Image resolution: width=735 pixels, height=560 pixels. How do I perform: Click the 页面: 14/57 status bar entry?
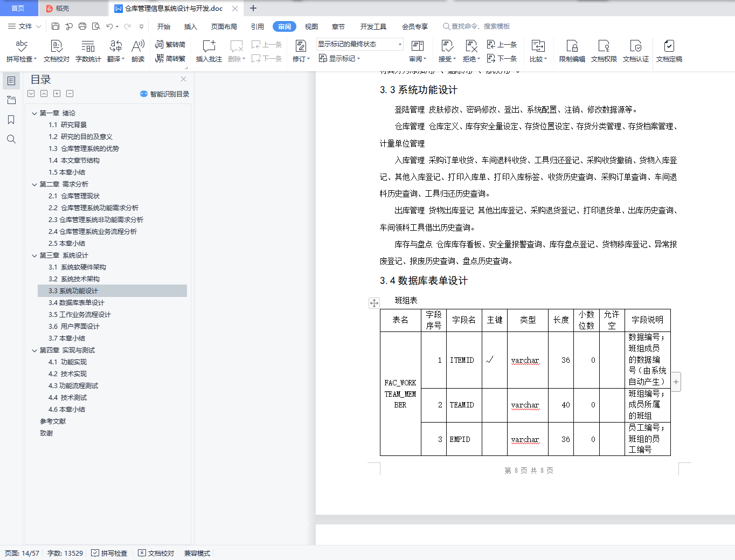pyautogui.click(x=22, y=553)
